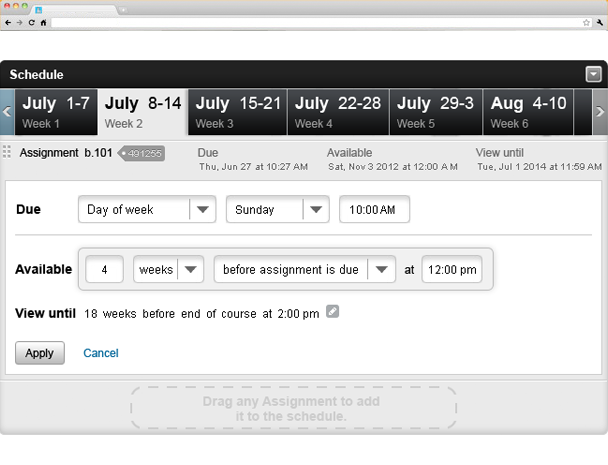Switch to July 22-28 Week 4 tab
The width and height of the screenshot is (608, 465).
pyautogui.click(x=337, y=112)
